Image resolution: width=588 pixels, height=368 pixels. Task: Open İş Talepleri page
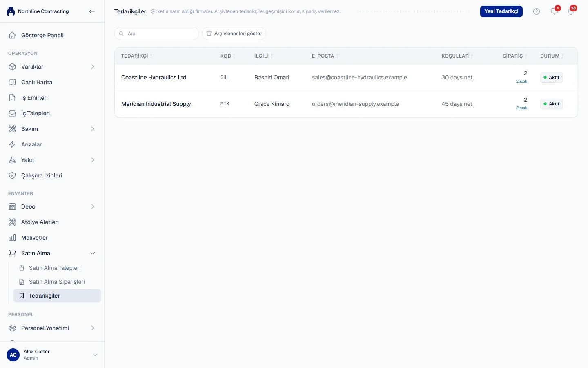(x=52, y=113)
